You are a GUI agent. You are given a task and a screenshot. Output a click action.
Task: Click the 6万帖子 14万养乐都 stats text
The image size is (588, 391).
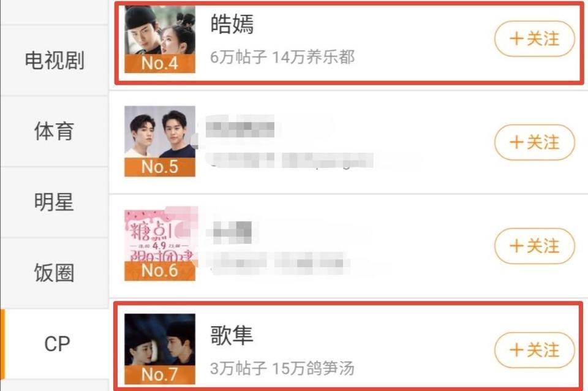coord(282,58)
